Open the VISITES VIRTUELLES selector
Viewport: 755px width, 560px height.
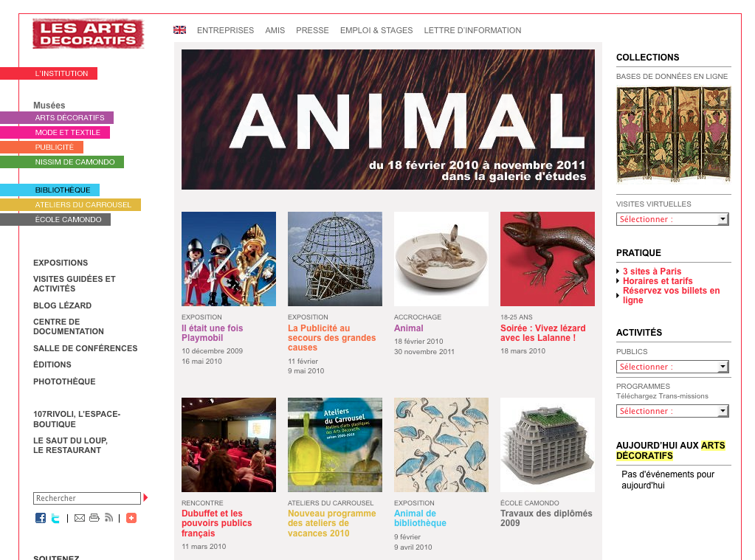coord(672,219)
